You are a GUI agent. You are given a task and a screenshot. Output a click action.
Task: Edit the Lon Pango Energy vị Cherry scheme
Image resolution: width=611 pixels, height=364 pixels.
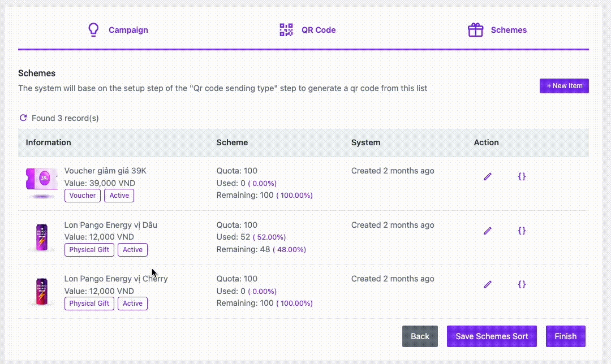[488, 284]
